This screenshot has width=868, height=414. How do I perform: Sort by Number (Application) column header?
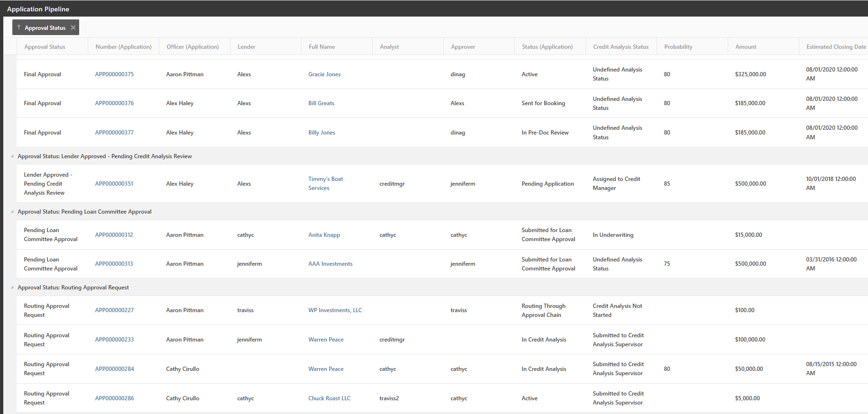(123, 47)
